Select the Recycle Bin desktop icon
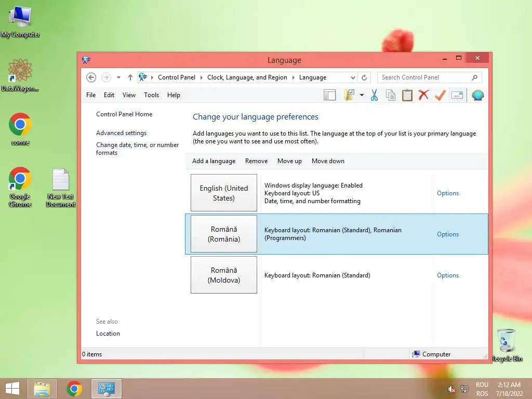532x399 pixels. [507, 345]
